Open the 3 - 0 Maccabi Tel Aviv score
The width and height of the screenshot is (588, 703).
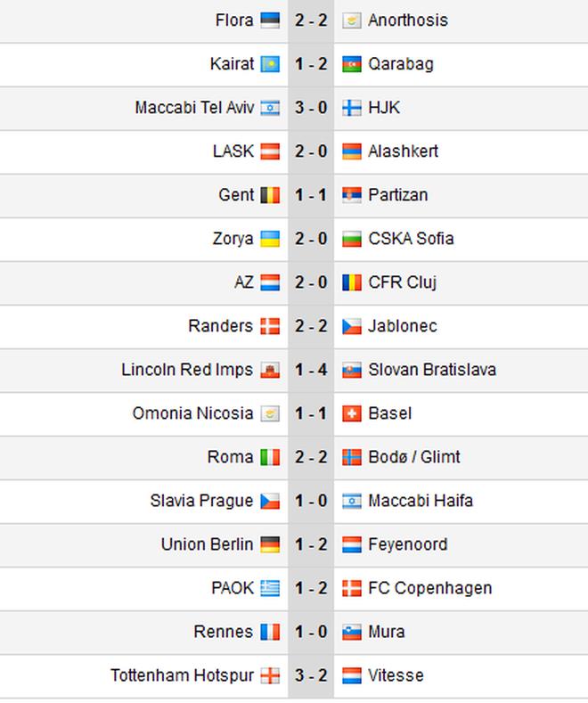[310, 108]
